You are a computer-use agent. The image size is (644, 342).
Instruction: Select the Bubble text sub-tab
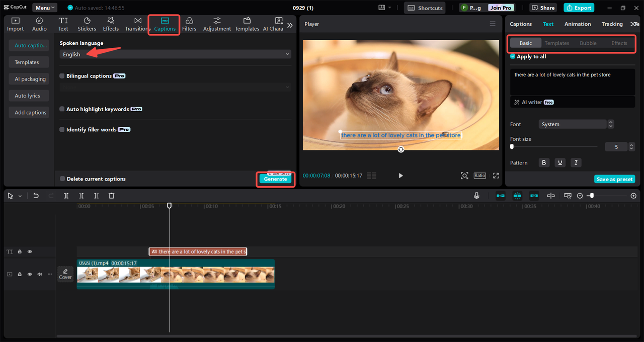(x=588, y=43)
